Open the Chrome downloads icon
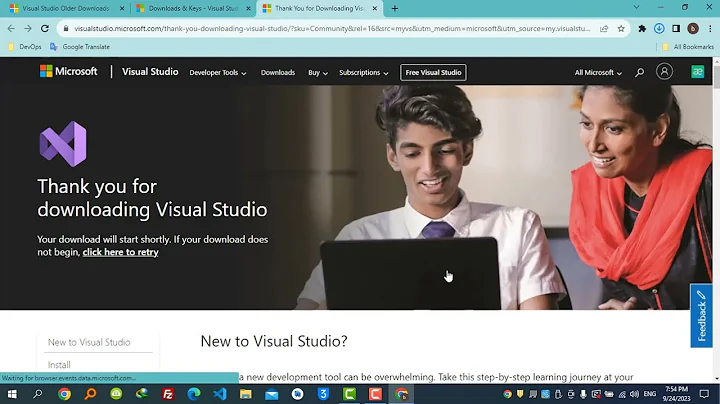720x404 pixels. (659, 28)
